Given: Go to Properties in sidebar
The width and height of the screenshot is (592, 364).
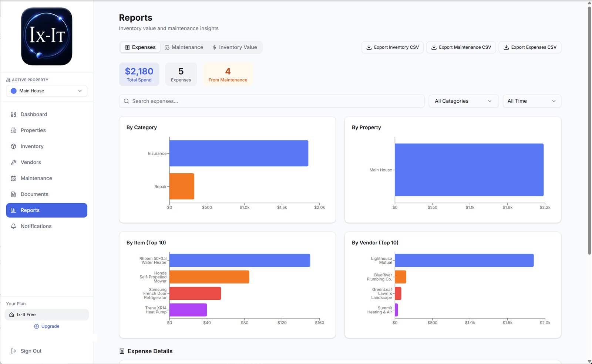Looking at the screenshot, I should [47, 130].
